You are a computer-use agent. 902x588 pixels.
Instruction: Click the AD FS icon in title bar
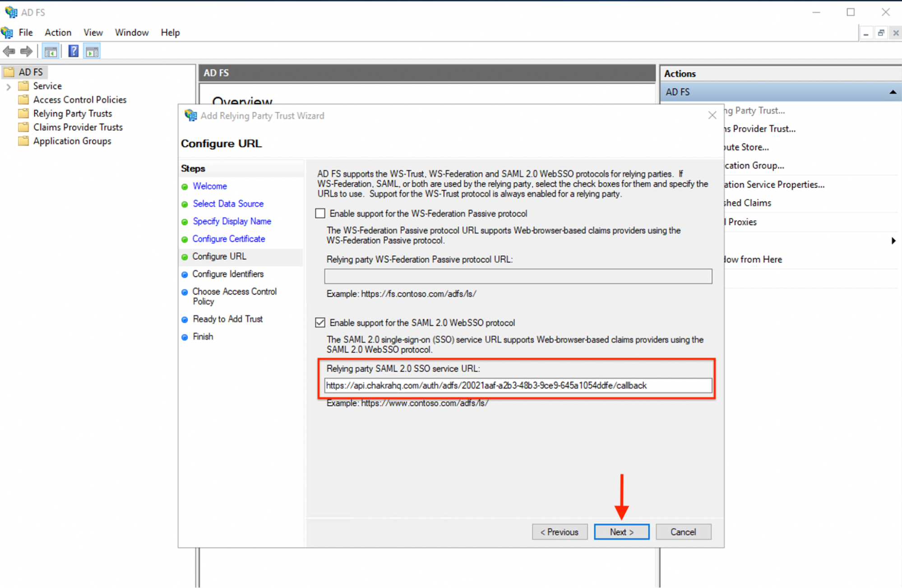point(11,12)
